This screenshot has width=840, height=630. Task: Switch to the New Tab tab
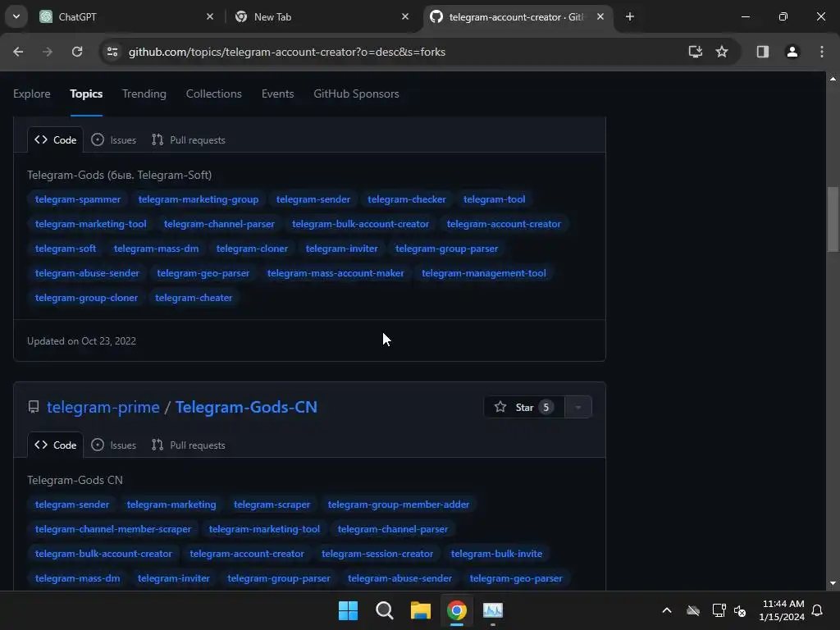(322, 16)
